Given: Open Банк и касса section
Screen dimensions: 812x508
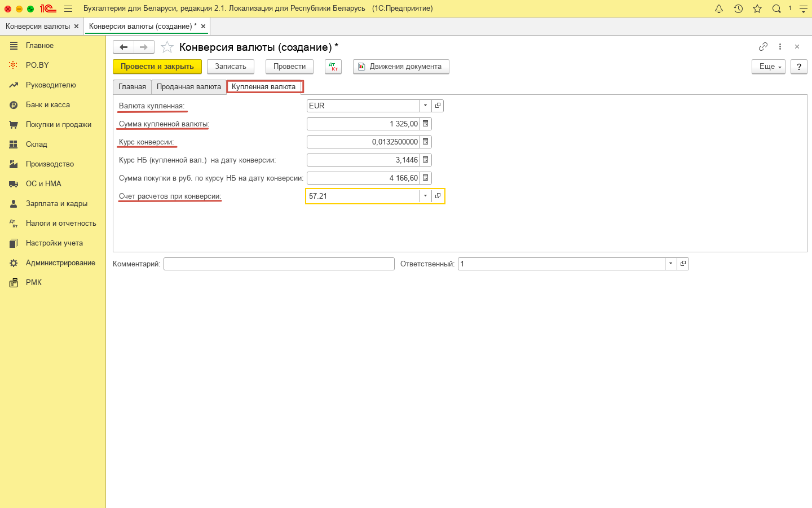Looking at the screenshot, I should click(x=48, y=105).
